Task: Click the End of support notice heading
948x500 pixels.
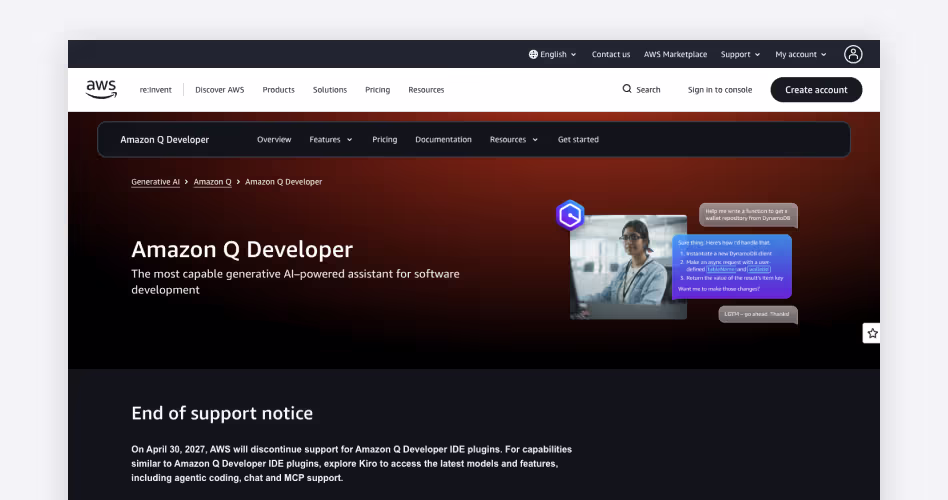Action: click(222, 414)
